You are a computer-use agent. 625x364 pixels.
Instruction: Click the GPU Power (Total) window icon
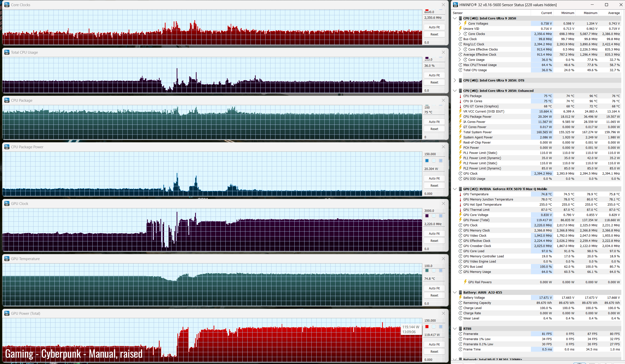click(7, 314)
